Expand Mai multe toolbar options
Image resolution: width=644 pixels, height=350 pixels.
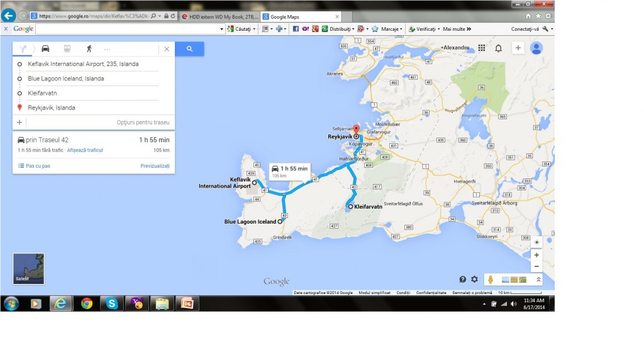(457, 29)
